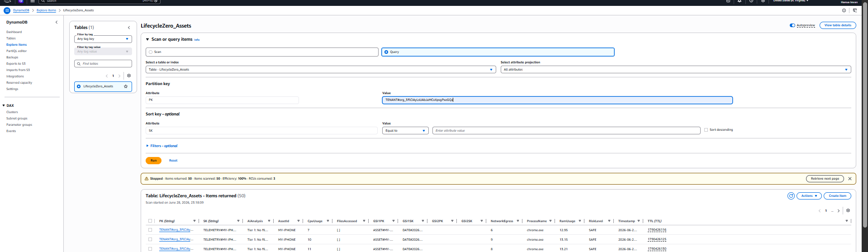Expand the Filters optional section
This screenshot has height=252, width=868.
click(161, 146)
